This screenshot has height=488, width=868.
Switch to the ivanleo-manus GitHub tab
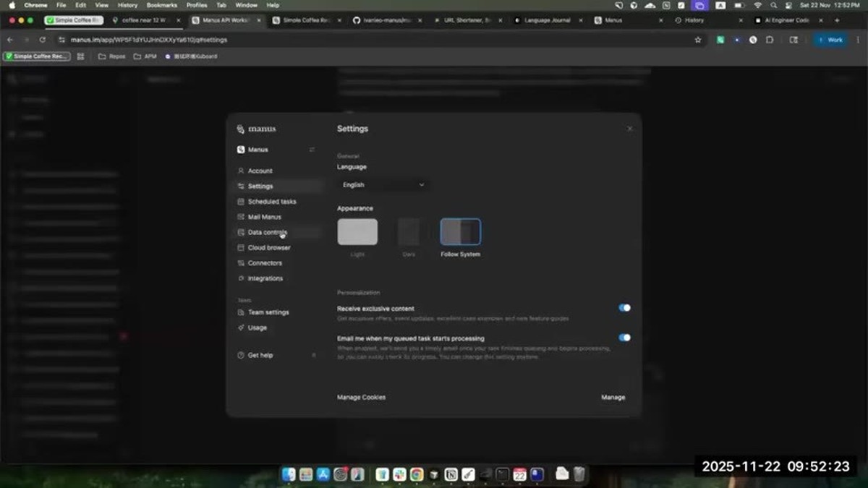point(383,20)
